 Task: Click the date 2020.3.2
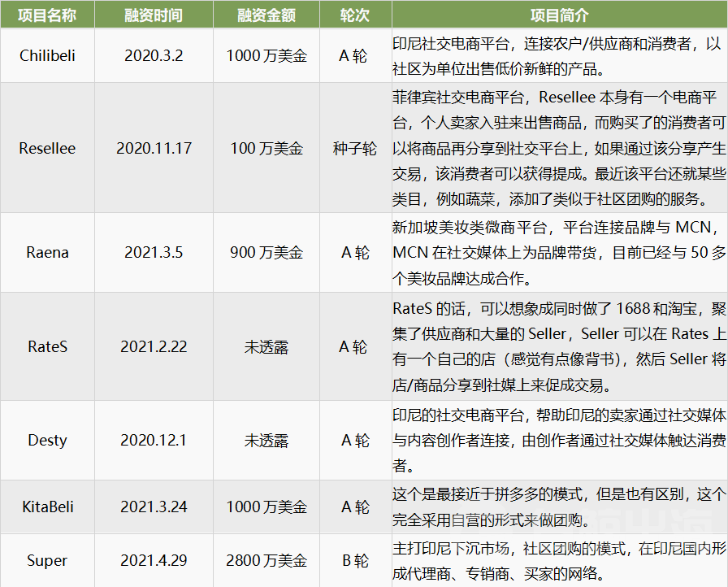154,56
